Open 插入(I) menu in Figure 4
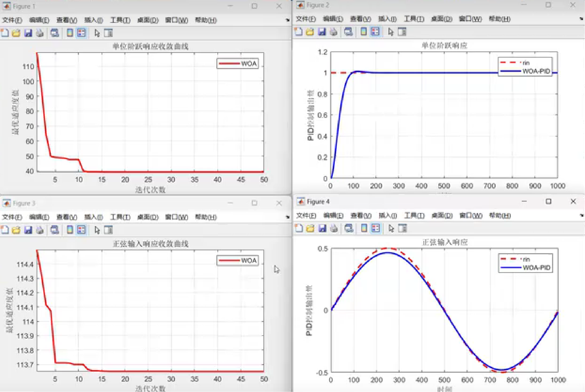 tap(387, 216)
